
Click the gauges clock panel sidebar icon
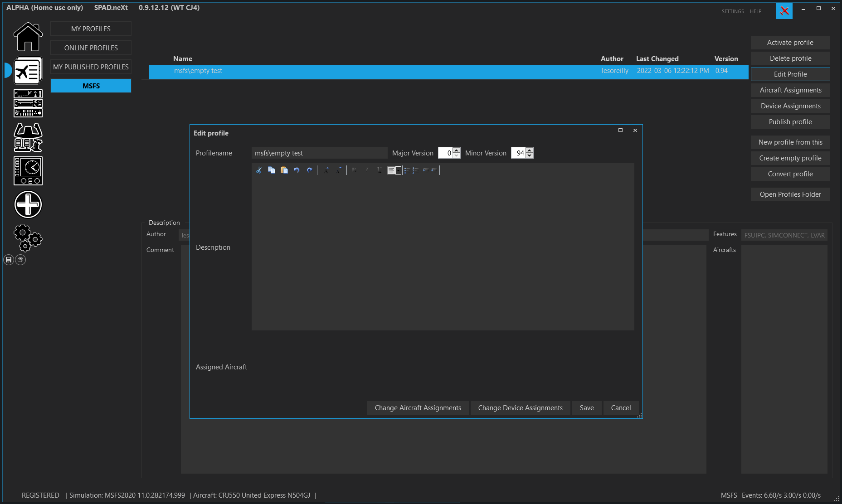[28, 171]
